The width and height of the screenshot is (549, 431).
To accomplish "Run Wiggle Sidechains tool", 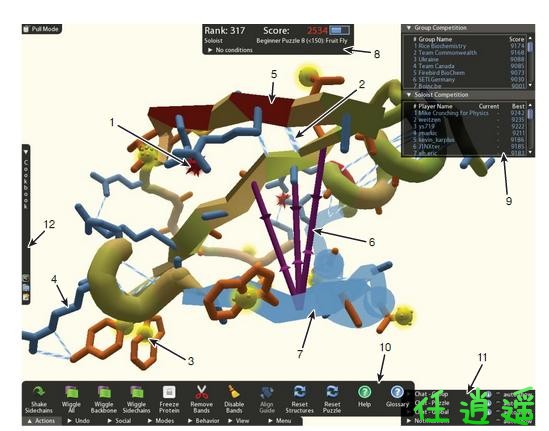I will (136, 392).
